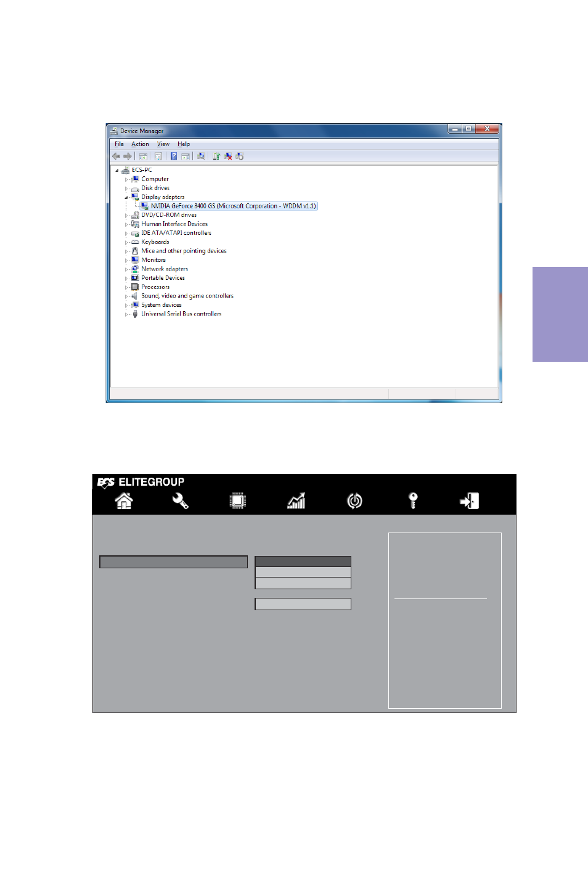
Task: Select the Display adapters tree item
Action: pyautogui.click(x=163, y=197)
